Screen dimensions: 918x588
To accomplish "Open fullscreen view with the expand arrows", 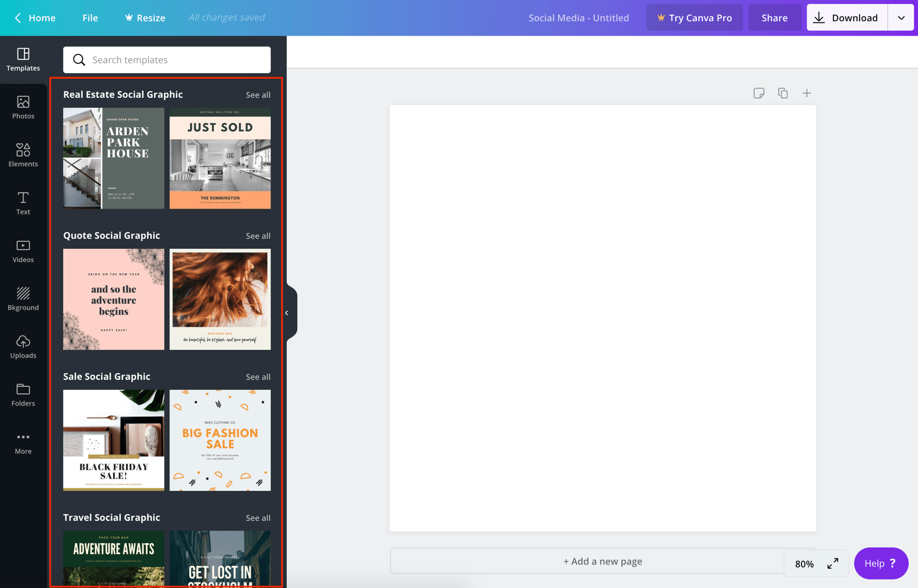I will click(x=832, y=563).
